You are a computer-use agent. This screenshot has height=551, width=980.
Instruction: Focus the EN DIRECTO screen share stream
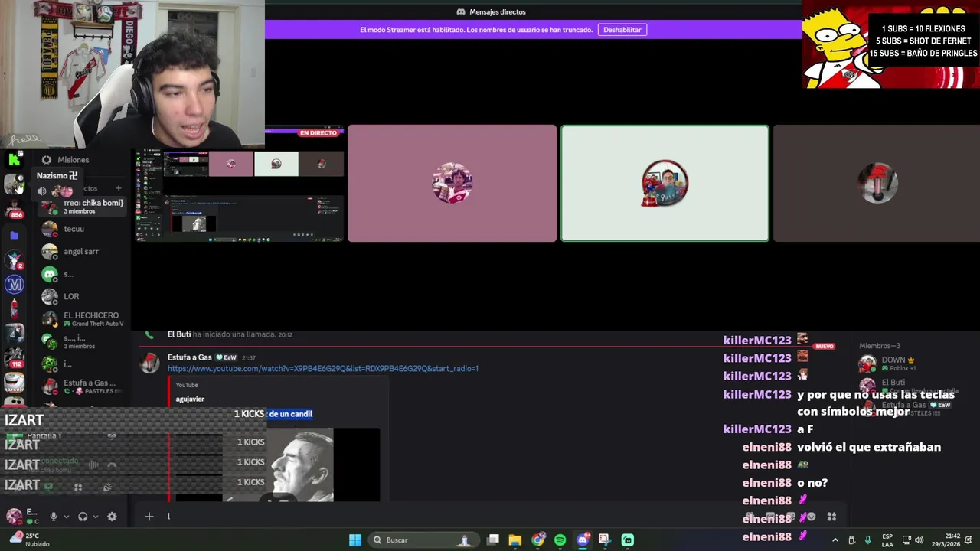[x=239, y=185]
